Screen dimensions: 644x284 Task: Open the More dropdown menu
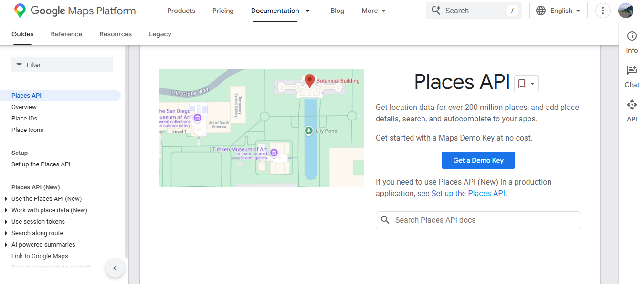374,11
